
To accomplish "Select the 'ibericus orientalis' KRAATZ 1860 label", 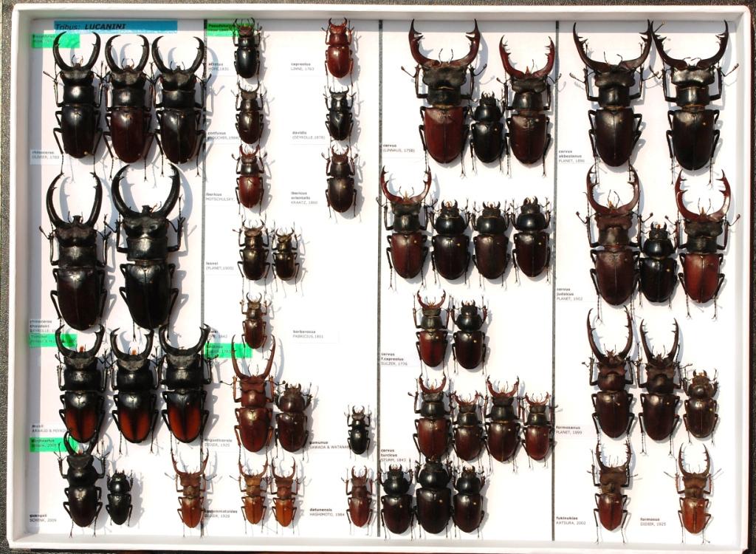I will [x=306, y=198].
